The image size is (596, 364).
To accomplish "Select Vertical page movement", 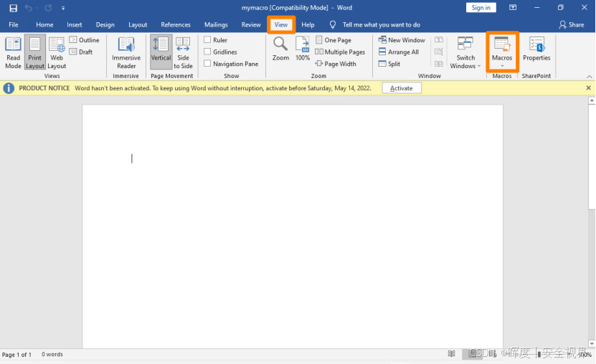I will coord(161,52).
